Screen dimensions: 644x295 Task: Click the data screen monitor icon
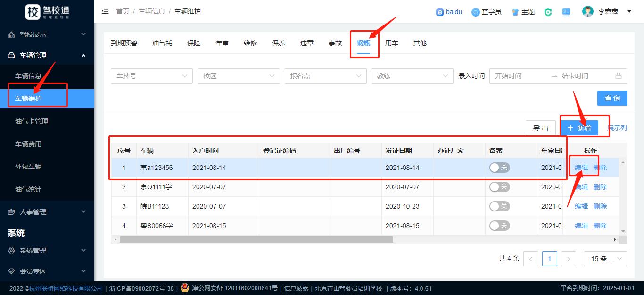coord(566,12)
